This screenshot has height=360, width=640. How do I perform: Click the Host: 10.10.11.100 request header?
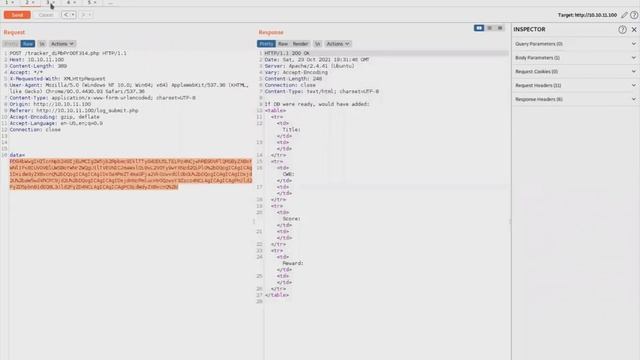point(37,60)
